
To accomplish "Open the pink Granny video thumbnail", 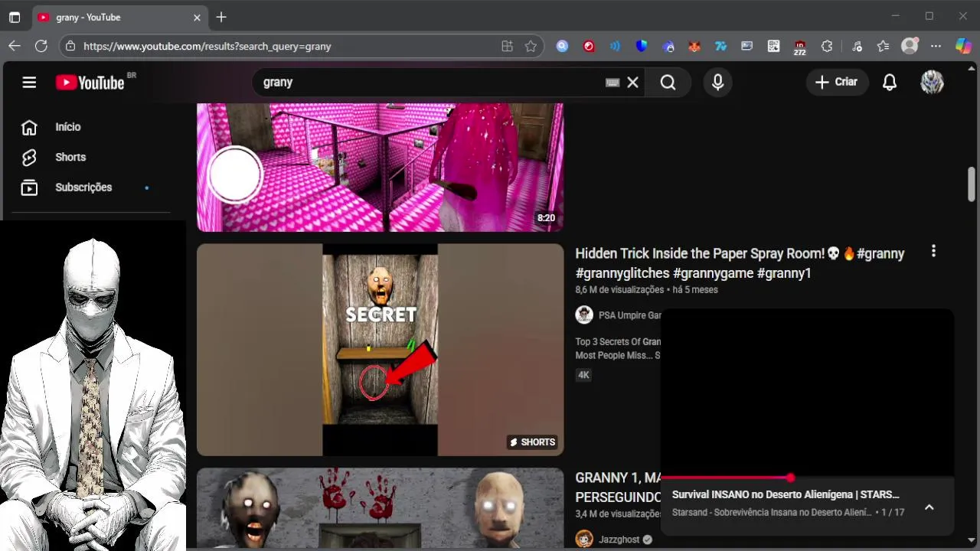I will pyautogui.click(x=380, y=168).
